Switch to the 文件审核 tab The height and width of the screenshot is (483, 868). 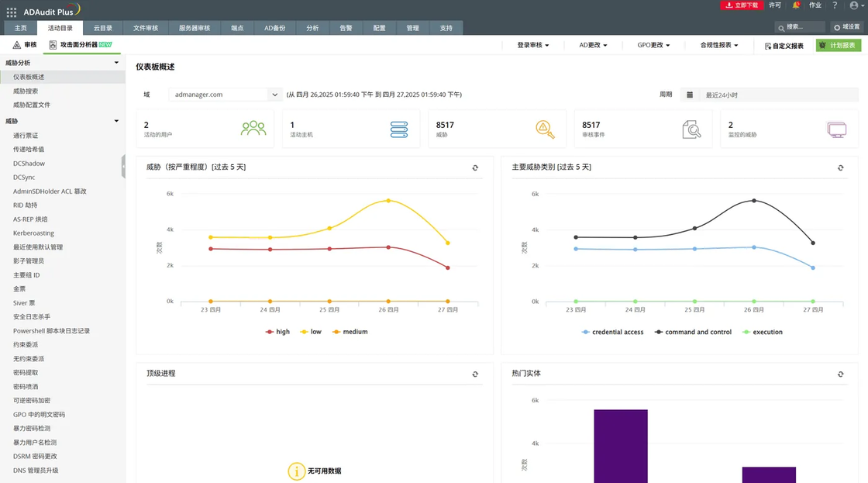146,28
